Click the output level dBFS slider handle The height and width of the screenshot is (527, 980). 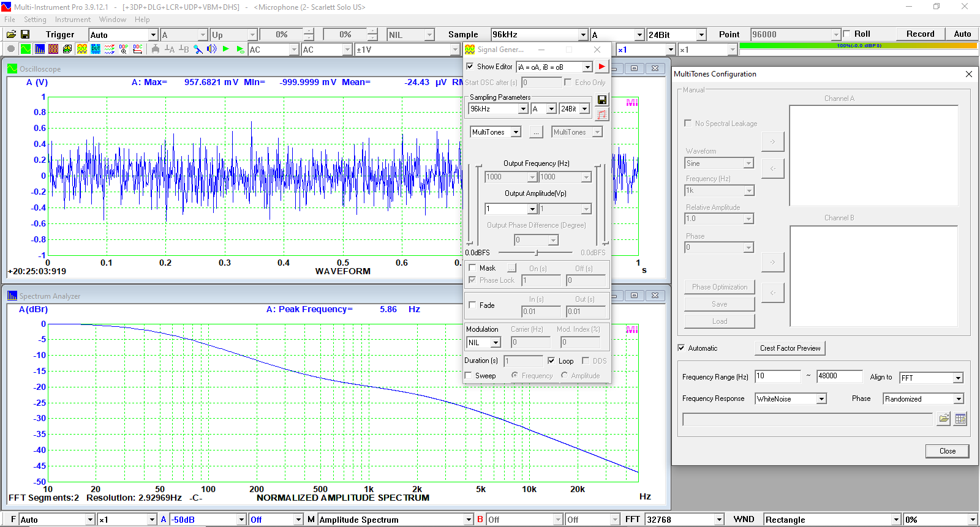[537, 253]
